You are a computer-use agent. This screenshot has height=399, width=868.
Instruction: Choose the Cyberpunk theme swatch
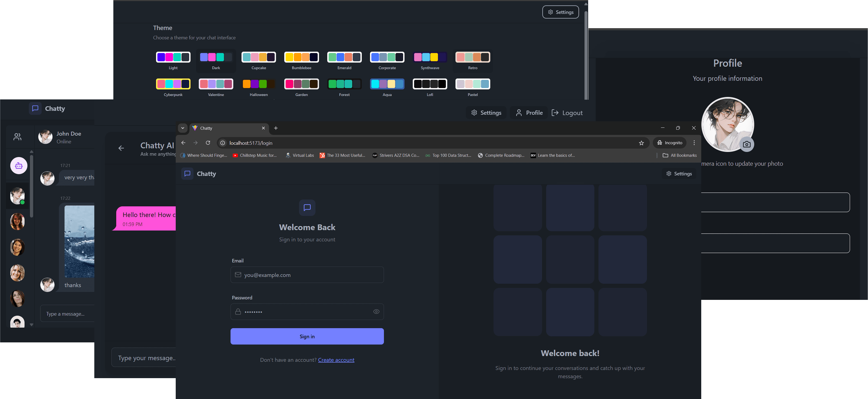pyautogui.click(x=173, y=84)
